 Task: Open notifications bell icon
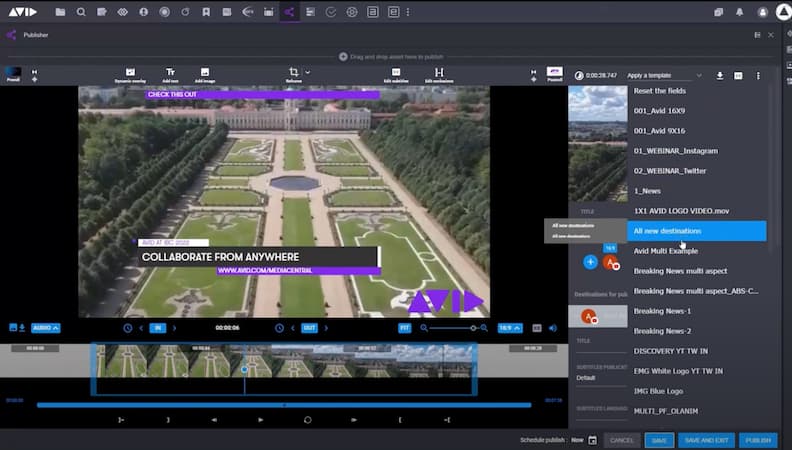[741, 12]
